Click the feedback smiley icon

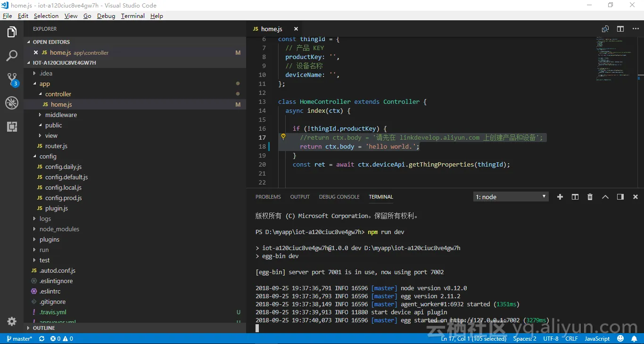[x=620, y=339]
